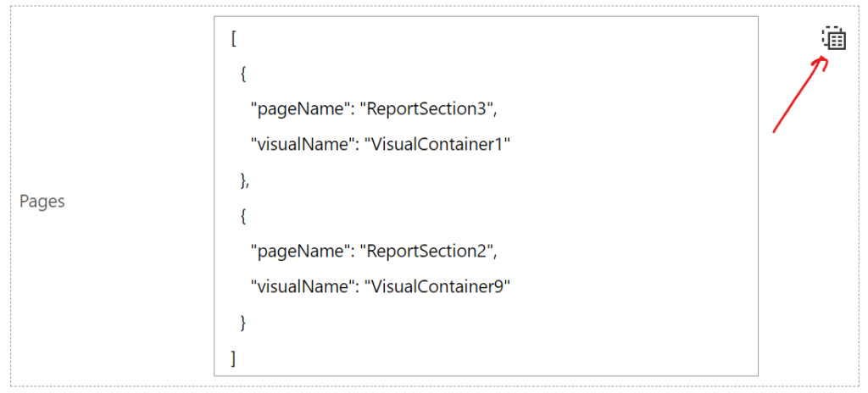Click the second opening curly brace
Screen dimensions: 868x393
(x=243, y=216)
